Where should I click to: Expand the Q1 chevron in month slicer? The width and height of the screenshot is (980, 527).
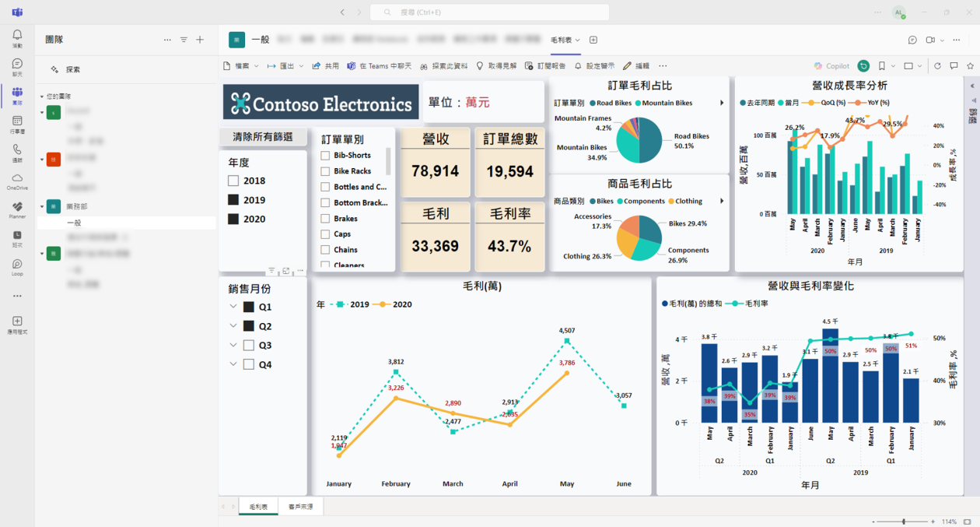tap(233, 307)
